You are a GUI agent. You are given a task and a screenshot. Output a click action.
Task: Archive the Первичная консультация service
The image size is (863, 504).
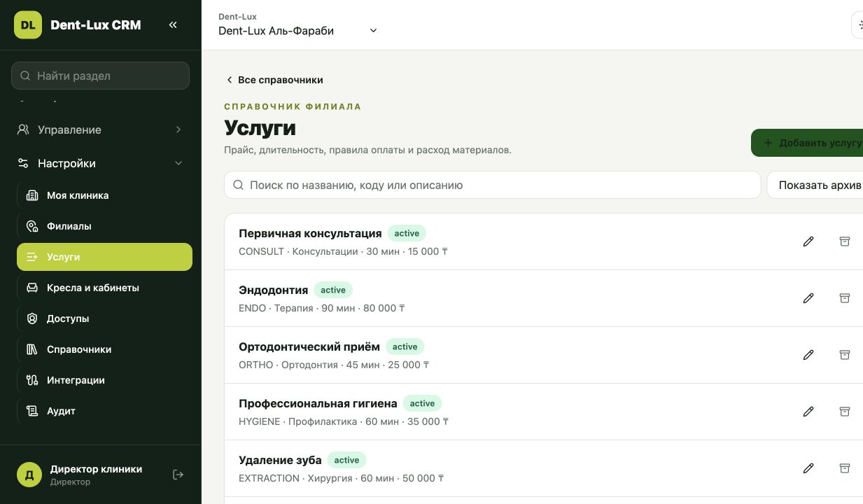pyautogui.click(x=845, y=241)
